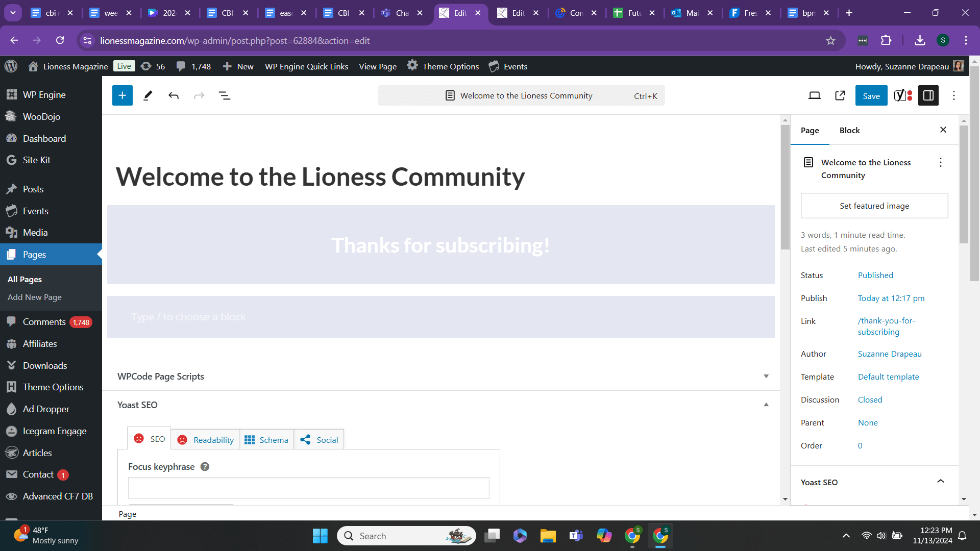Click the block inserter plus button
Viewport: 980px width, 551px height.
(122, 95)
